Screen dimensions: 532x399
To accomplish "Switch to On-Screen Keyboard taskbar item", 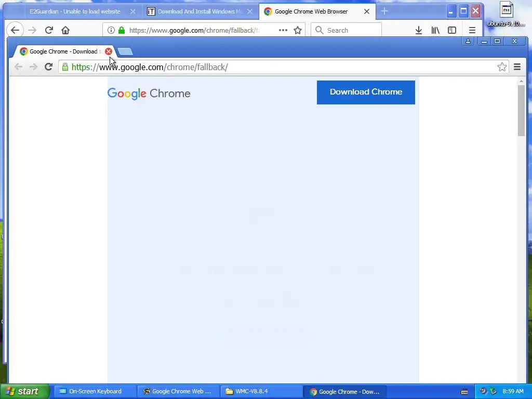I will (95, 391).
